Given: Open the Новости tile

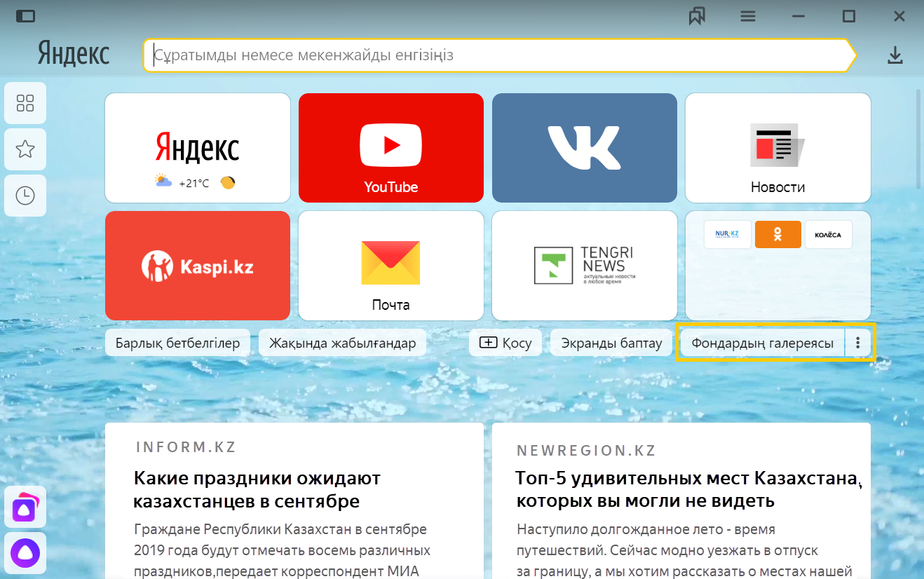Looking at the screenshot, I should [x=778, y=148].
